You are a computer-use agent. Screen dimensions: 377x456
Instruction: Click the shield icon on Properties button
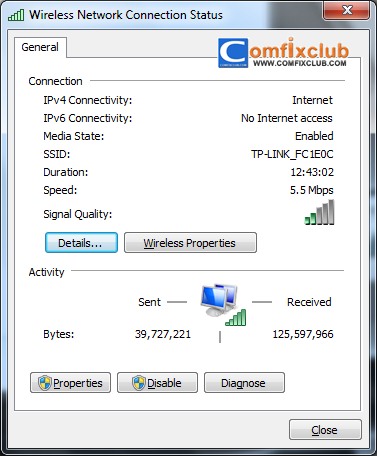click(x=45, y=383)
